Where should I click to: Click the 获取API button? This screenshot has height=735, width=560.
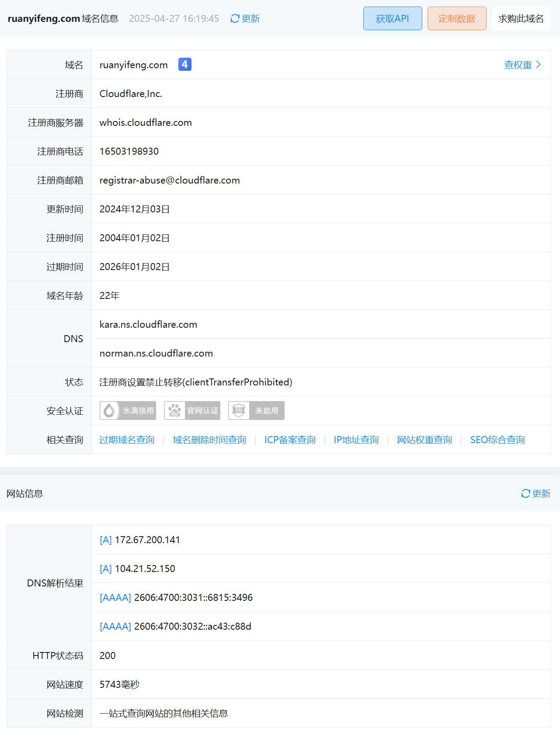[x=393, y=18]
